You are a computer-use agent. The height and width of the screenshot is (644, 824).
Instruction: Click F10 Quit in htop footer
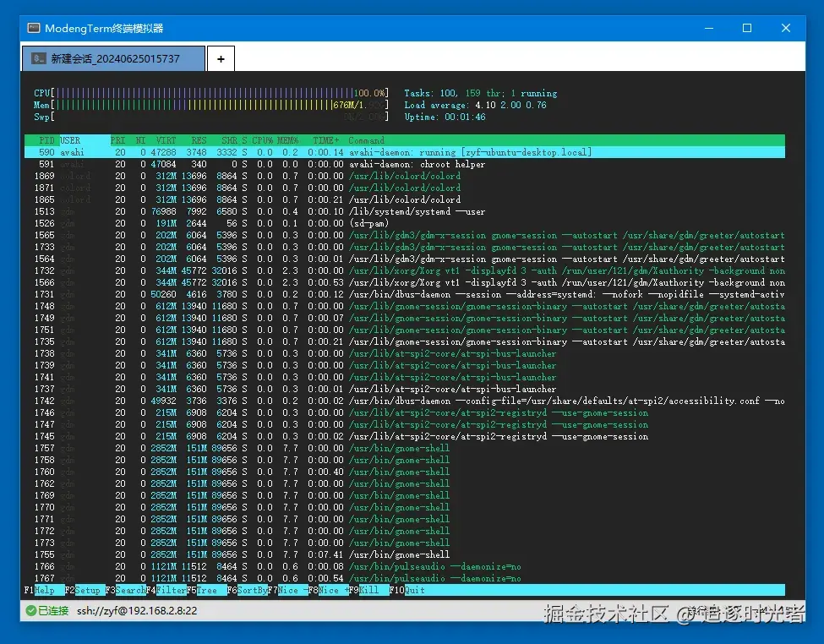pos(407,590)
